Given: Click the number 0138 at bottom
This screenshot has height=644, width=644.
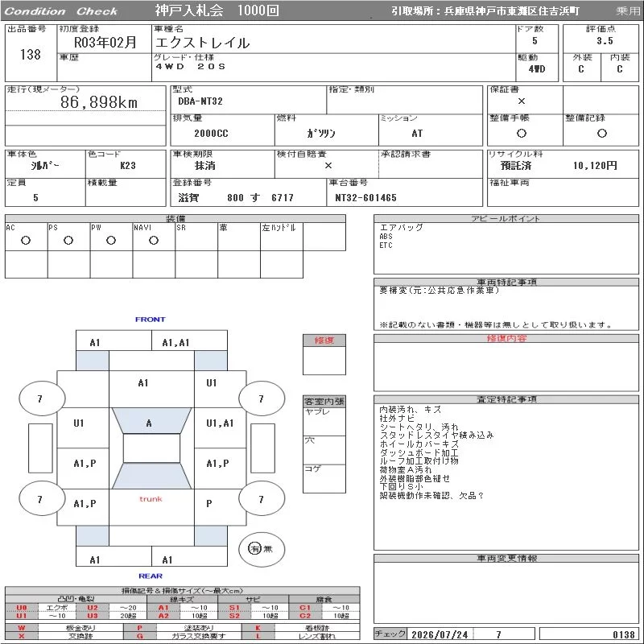Looking at the screenshot, I should pyautogui.click(x=624, y=635).
